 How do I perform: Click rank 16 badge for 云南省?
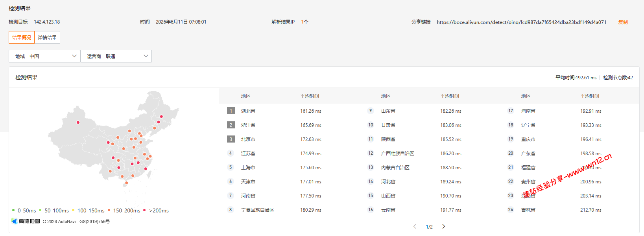coord(371,210)
